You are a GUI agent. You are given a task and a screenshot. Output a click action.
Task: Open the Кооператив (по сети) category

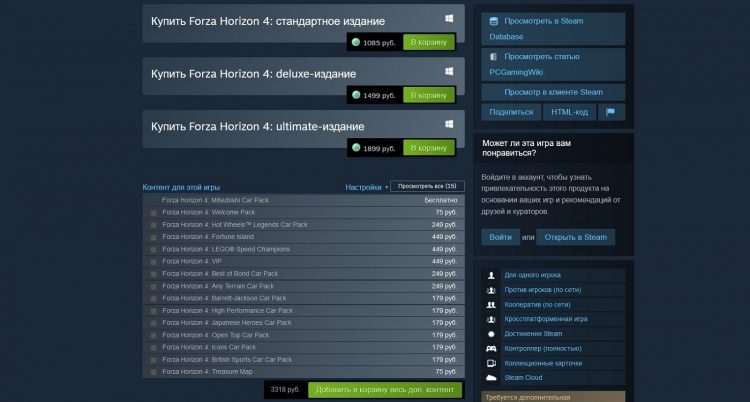click(539, 304)
